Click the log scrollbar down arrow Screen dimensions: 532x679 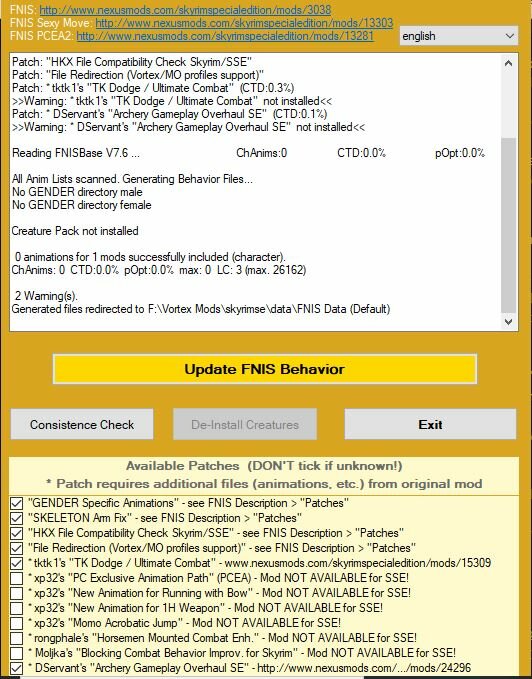tap(509, 321)
